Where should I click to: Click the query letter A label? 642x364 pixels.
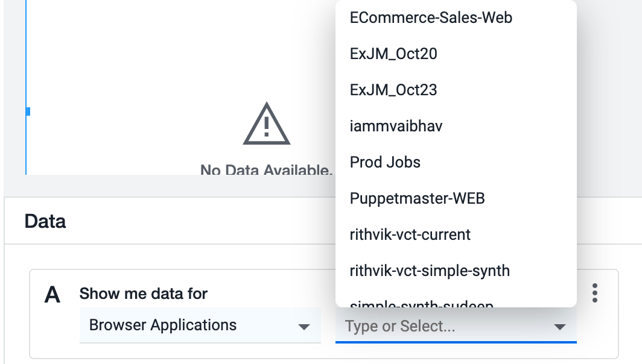coord(52,295)
